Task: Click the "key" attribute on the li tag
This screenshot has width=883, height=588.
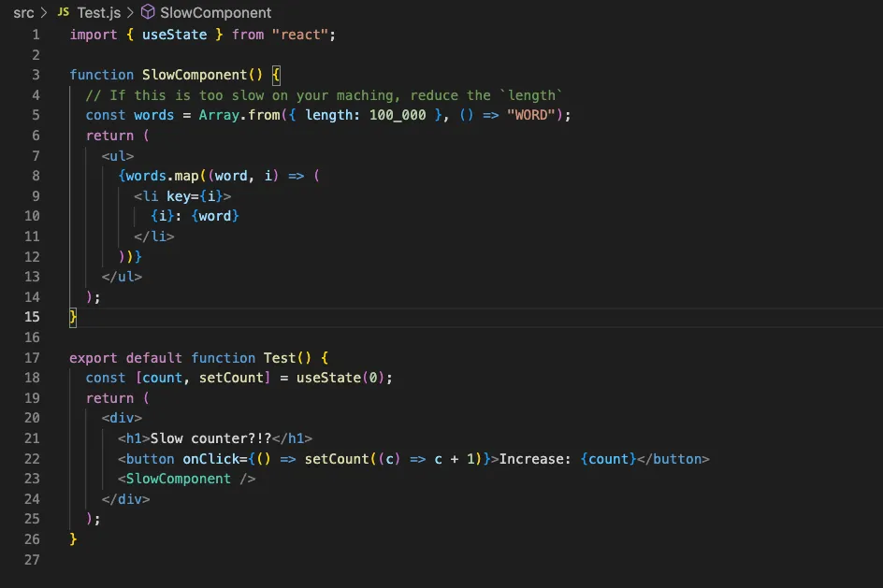Action: tap(179, 195)
